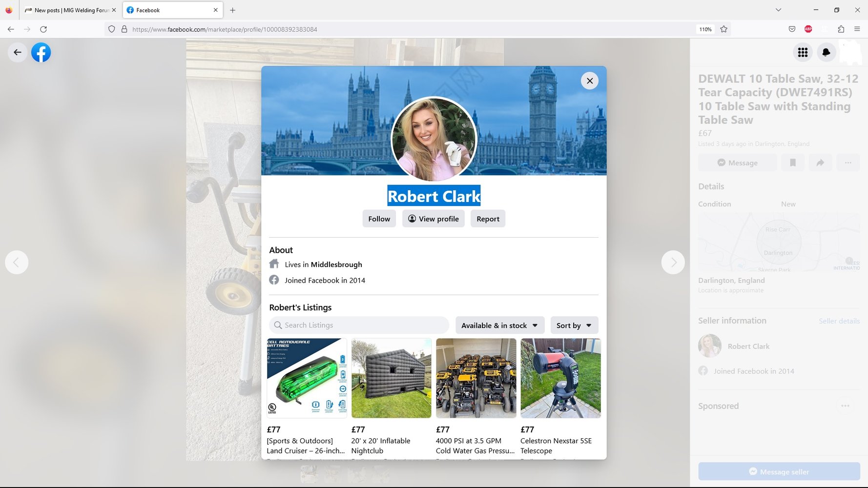List all tabs dropdown arrow
Screen dimensions: 868x488
point(778,10)
